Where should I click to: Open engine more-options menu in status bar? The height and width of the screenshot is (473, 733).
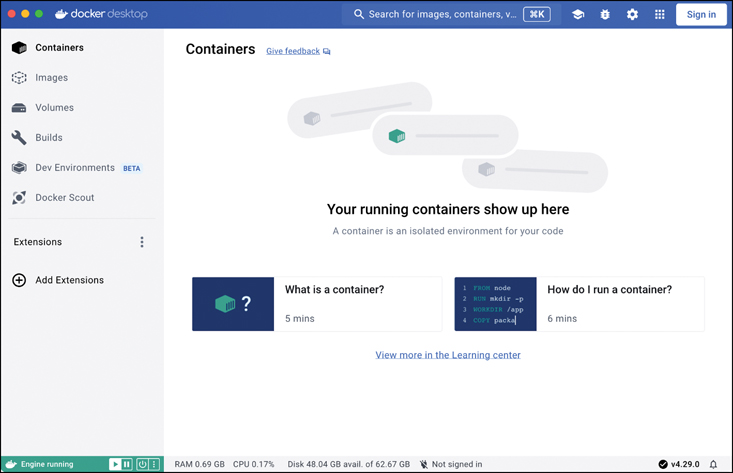(154, 464)
